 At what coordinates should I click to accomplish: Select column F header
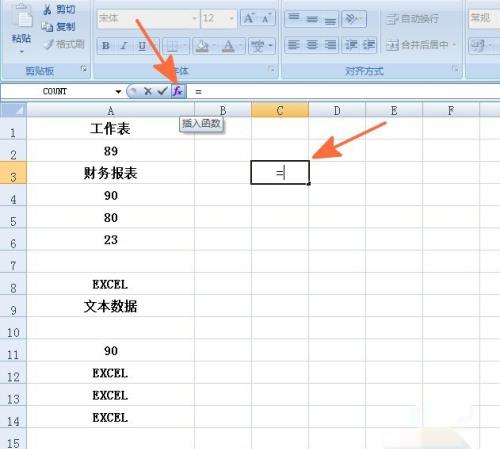coord(451,110)
